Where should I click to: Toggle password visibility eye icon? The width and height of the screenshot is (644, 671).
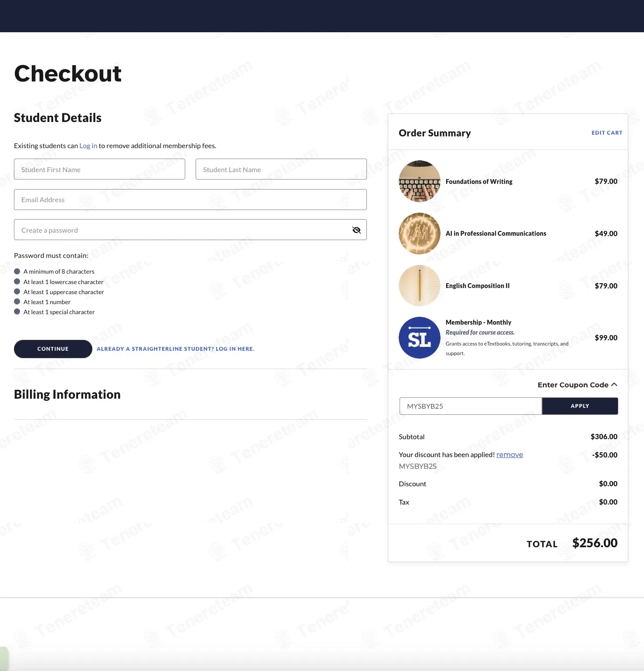coord(356,230)
